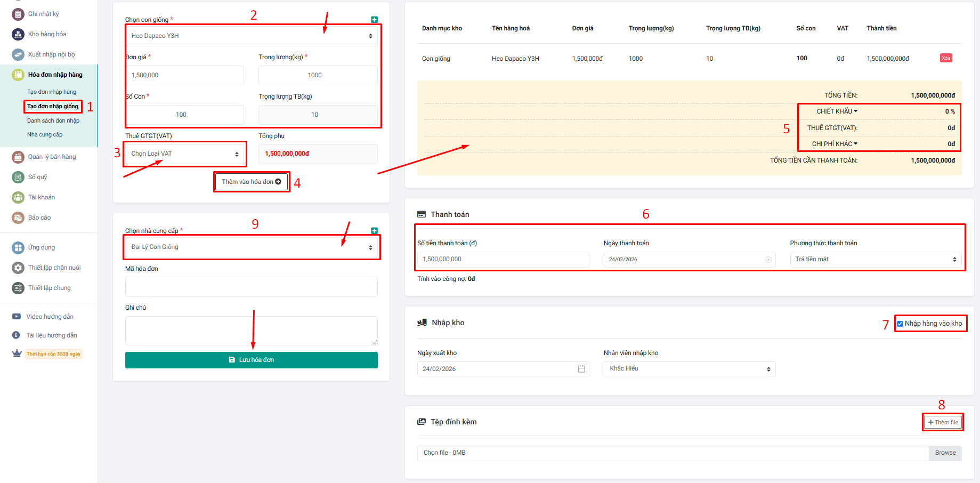This screenshot has height=483, width=980.
Task: Click the Báo cáo sidebar icon
Action: pos(18,218)
